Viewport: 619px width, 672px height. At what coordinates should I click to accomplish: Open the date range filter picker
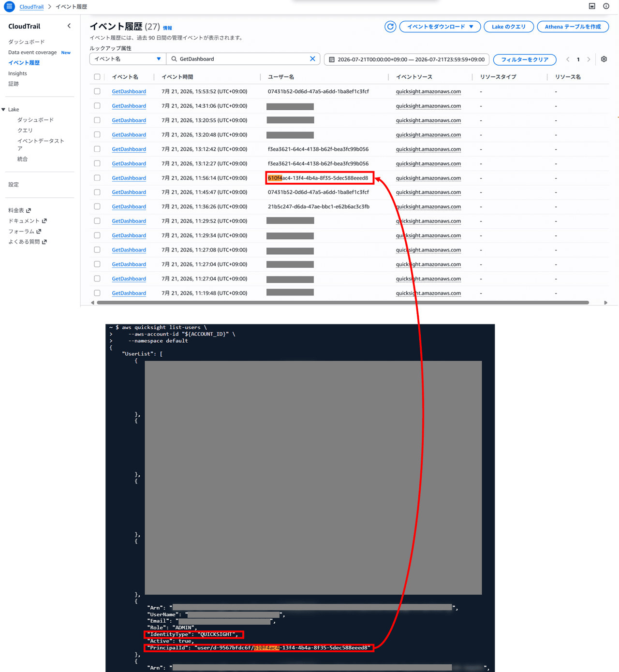(407, 59)
